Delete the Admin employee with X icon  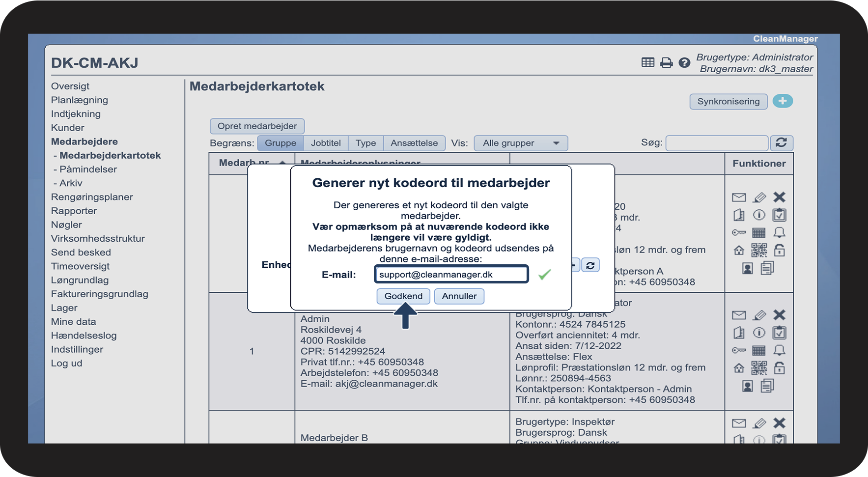pyautogui.click(x=780, y=315)
